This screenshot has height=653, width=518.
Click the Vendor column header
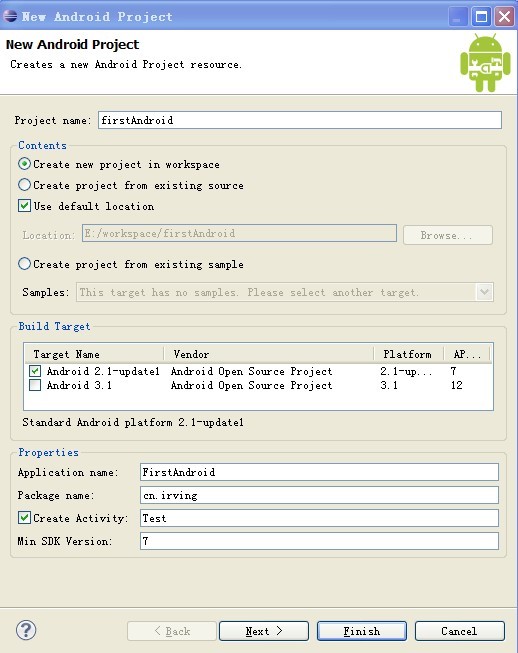click(269, 354)
